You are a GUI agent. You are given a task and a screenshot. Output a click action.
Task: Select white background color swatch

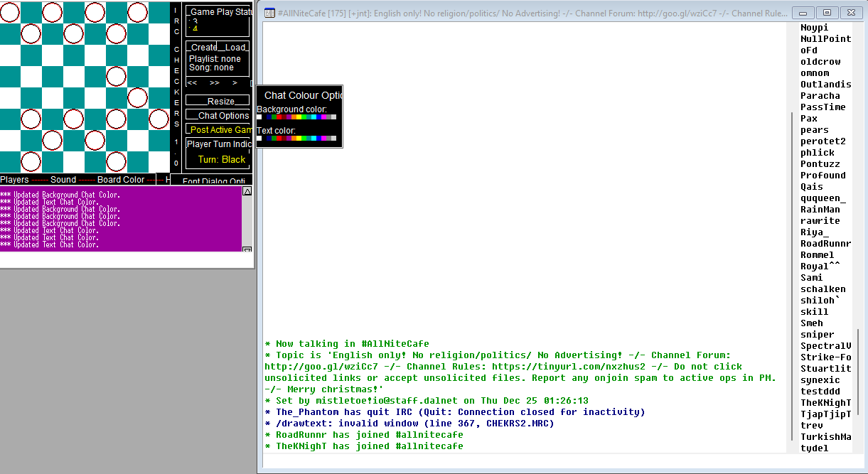point(259,117)
